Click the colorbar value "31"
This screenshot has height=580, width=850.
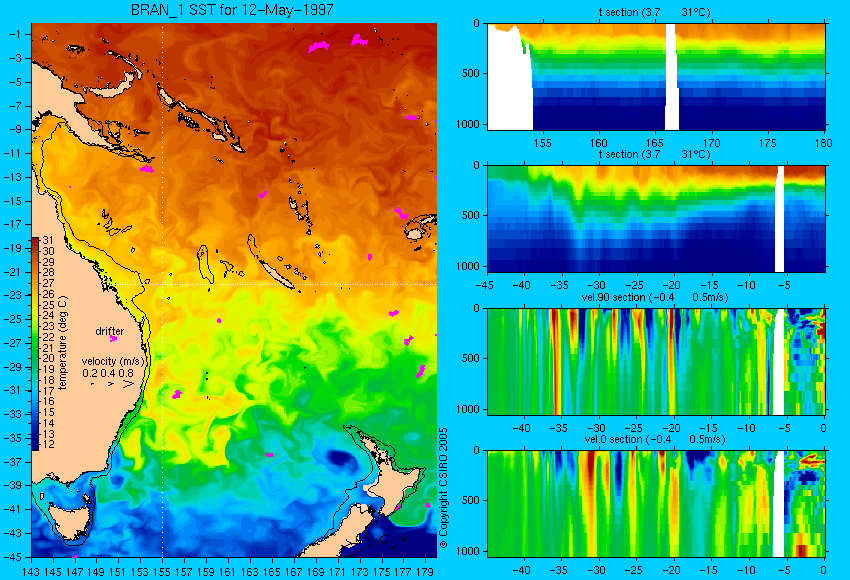pyautogui.click(x=48, y=240)
